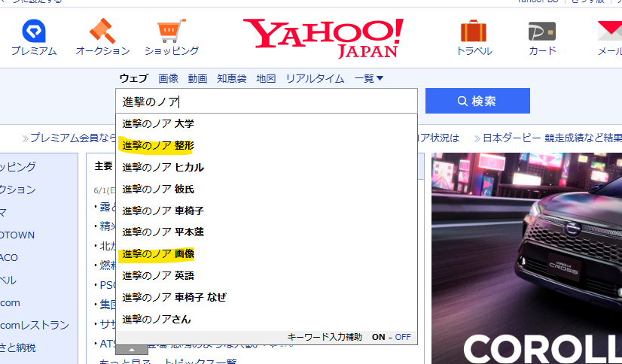Click the 検索 button
Image resolution: width=622 pixels, height=364 pixels.
coord(477,101)
